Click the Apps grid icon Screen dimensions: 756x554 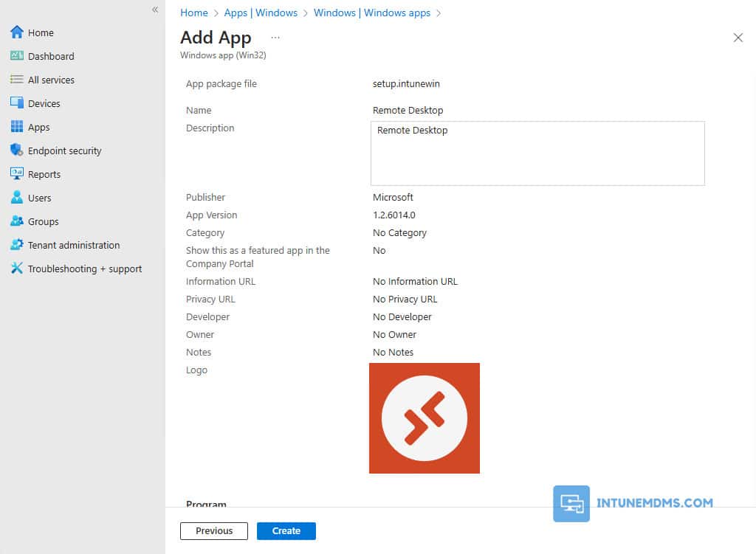[x=17, y=127]
